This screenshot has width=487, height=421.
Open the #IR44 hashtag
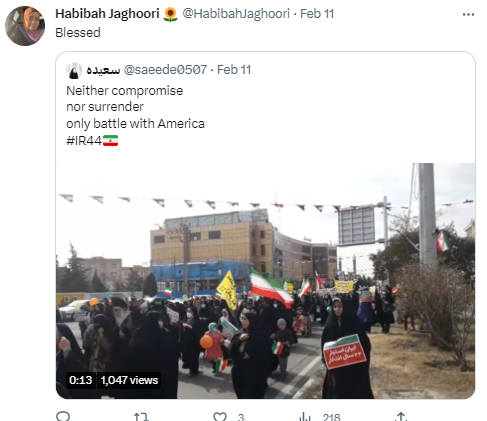click(84, 141)
